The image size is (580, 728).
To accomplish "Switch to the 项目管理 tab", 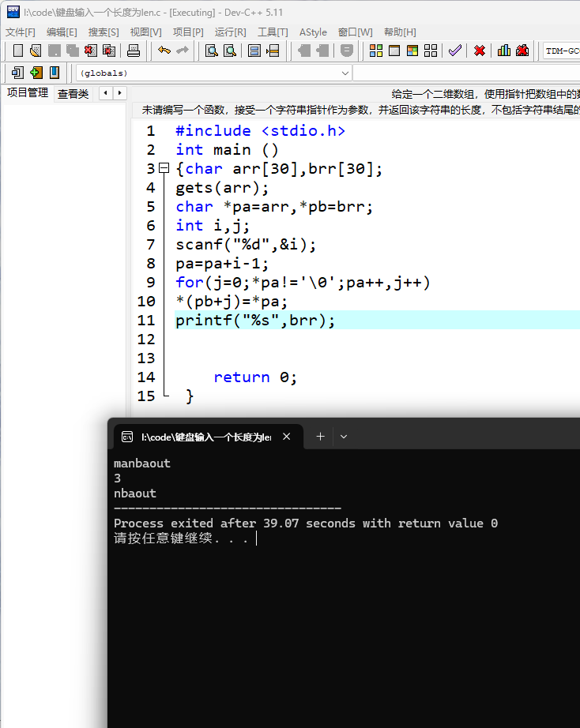I will (28, 93).
